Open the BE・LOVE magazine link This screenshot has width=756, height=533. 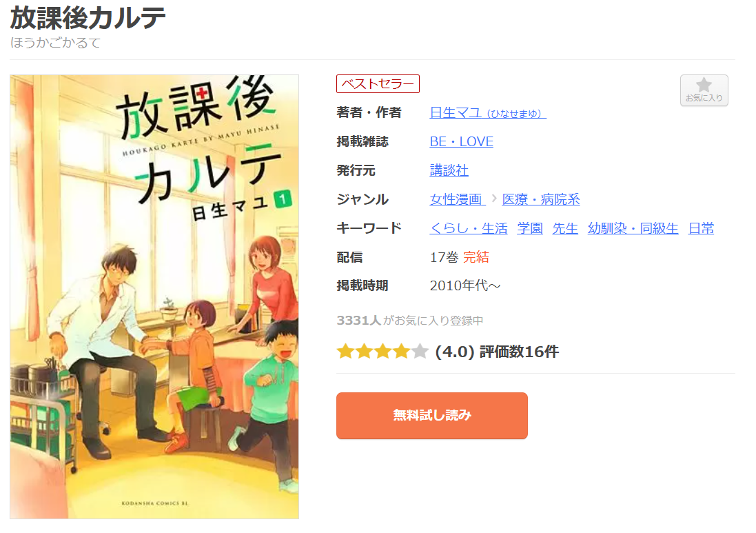pyautogui.click(x=462, y=142)
